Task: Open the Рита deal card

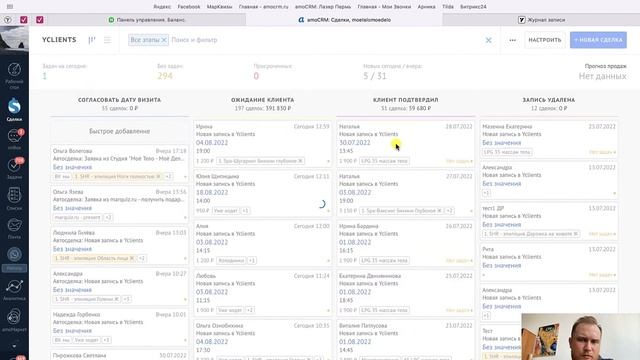Action: 549,262
